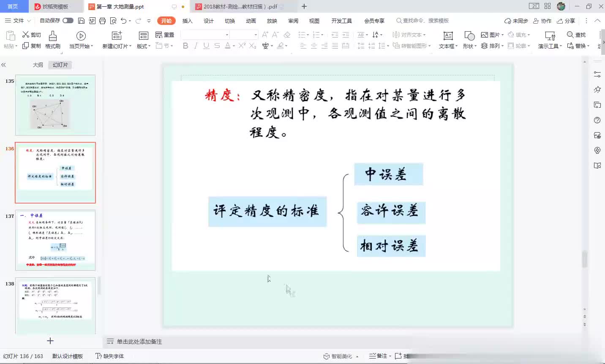The height and width of the screenshot is (364, 605).
Task: Click the save icon in quick toolbar
Action: (x=82, y=21)
